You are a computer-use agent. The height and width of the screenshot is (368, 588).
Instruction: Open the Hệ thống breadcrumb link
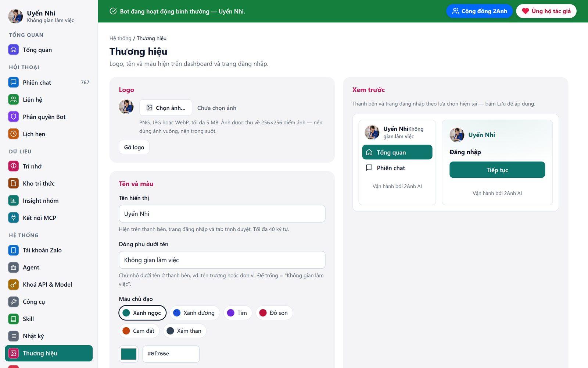tap(120, 38)
